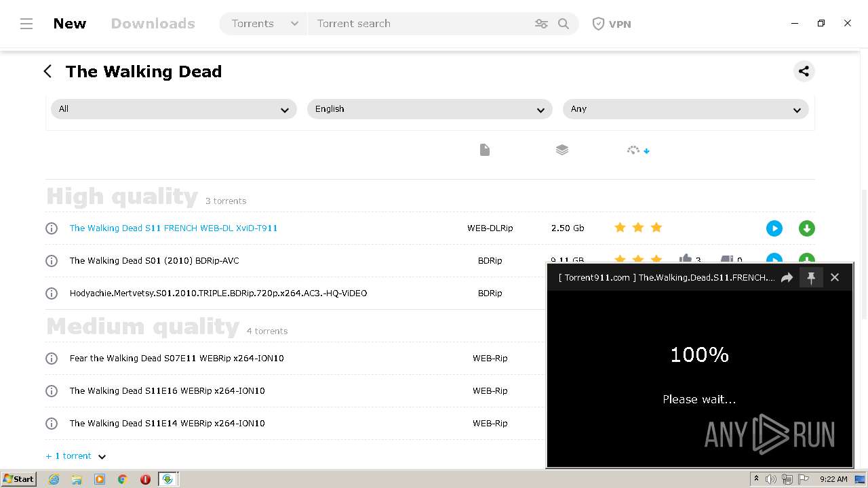The height and width of the screenshot is (488, 868).
Task: Show info for The Walking Dead S11E14
Action: [52, 424]
